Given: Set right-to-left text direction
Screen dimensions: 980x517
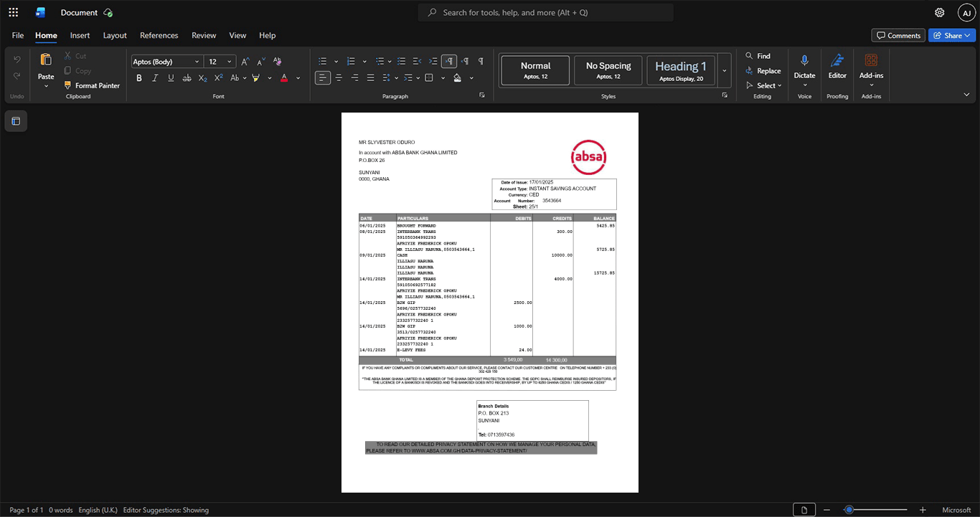Looking at the screenshot, I should (x=465, y=62).
